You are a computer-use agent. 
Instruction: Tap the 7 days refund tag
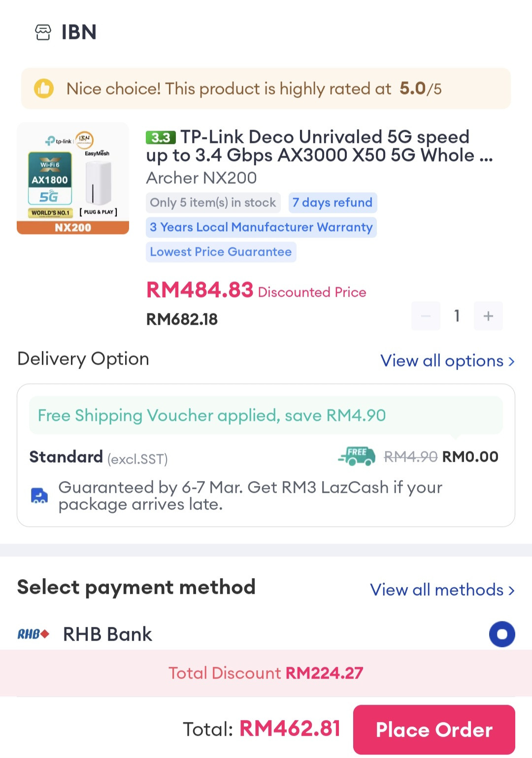click(x=332, y=203)
